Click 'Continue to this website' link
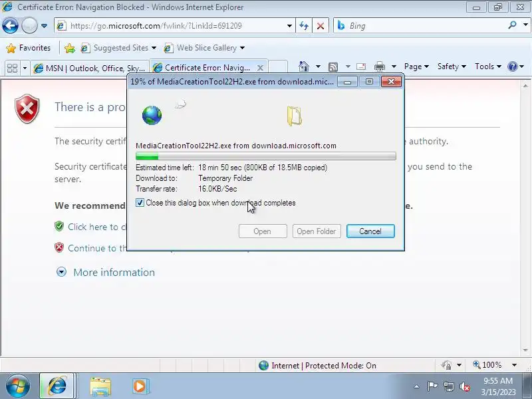The height and width of the screenshot is (399, 532). pyautogui.click(x=97, y=248)
